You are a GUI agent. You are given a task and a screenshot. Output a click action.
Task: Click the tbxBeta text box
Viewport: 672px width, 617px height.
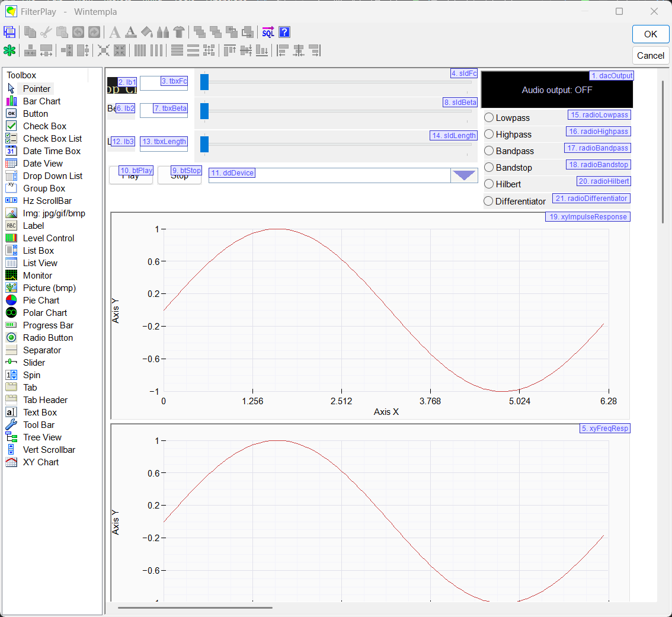click(x=164, y=110)
